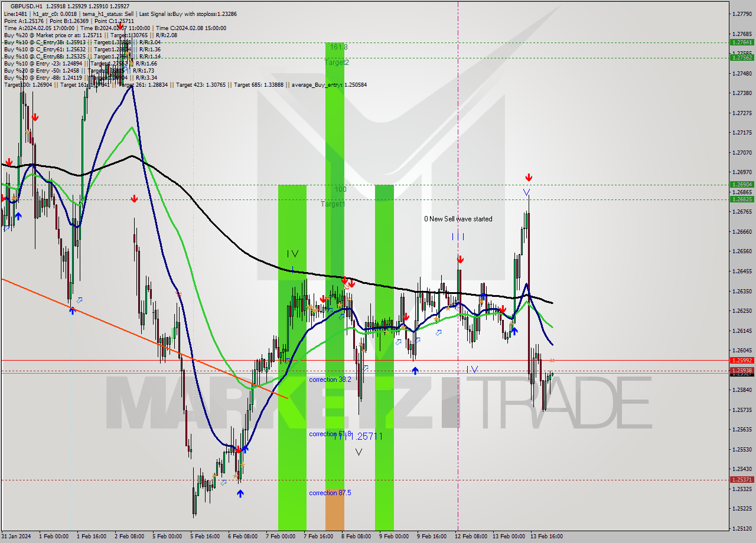Click the 1.25120 price axis value
This screenshot has width=756, height=543.
click(x=742, y=528)
